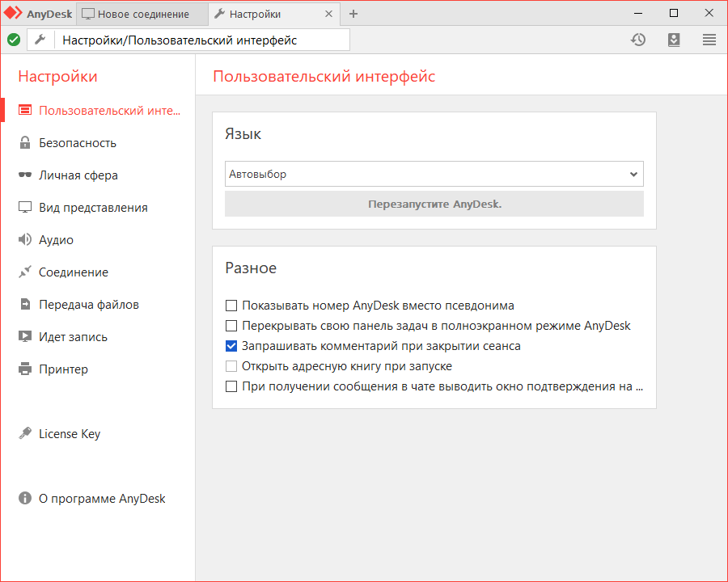728x582 pixels.
Task: Uncheck Запрашивать комментарий при закрытии сеанса
Action: point(231,346)
